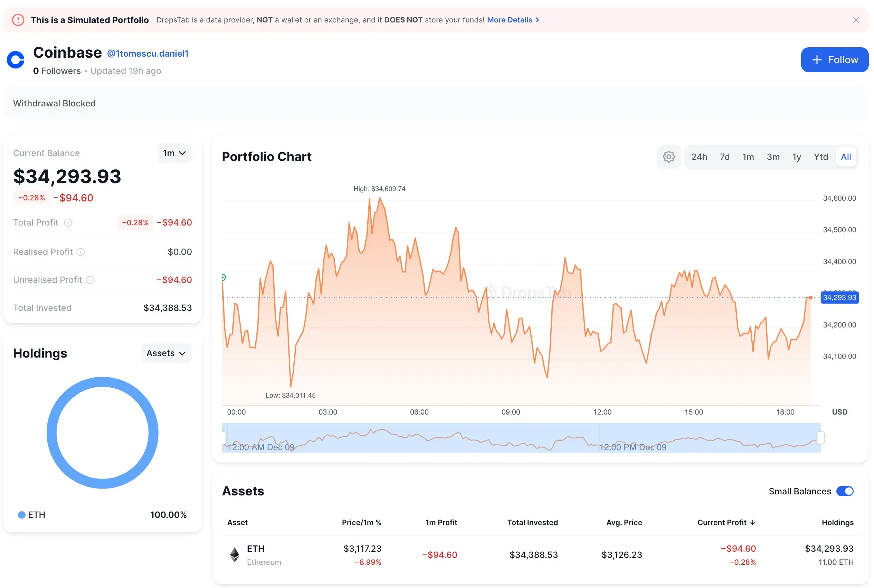The height and width of the screenshot is (588, 874).
Task: Open the Portfolio Chart settings gear
Action: (x=668, y=157)
